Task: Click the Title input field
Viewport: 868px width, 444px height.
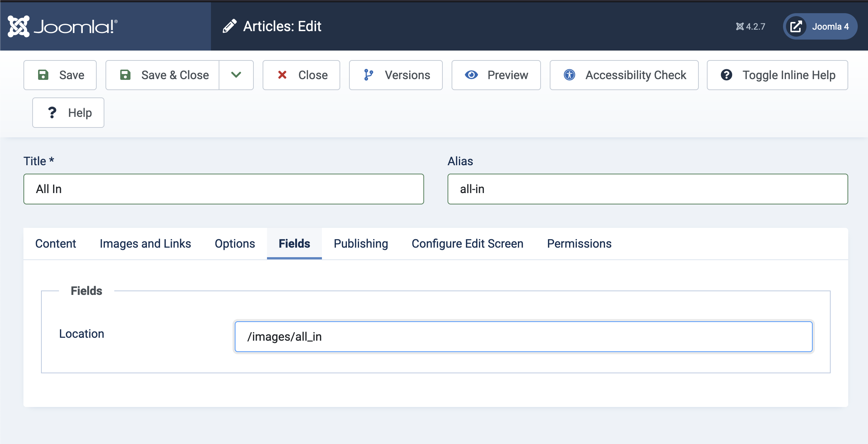Action: pos(224,189)
